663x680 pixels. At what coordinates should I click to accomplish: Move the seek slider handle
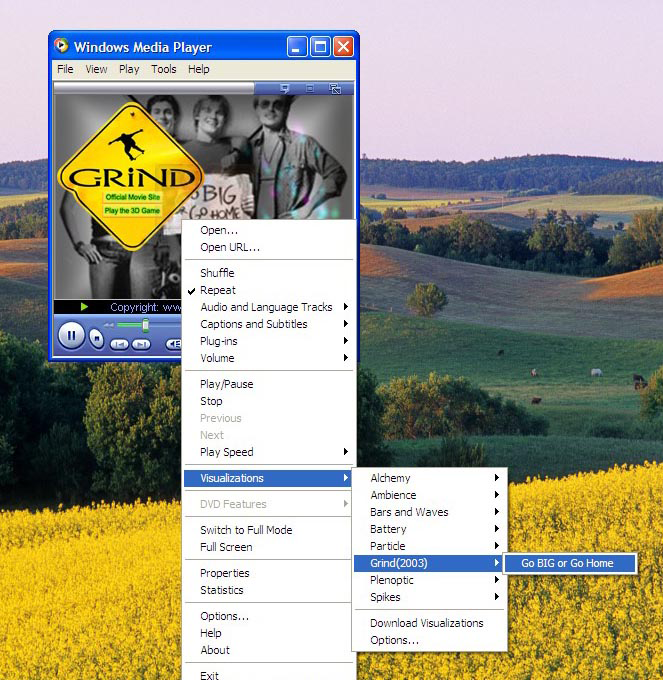click(x=146, y=325)
